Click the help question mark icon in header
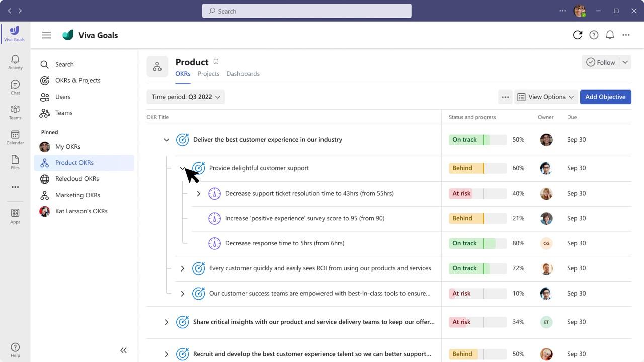The height and width of the screenshot is (362, 644). 594,35
